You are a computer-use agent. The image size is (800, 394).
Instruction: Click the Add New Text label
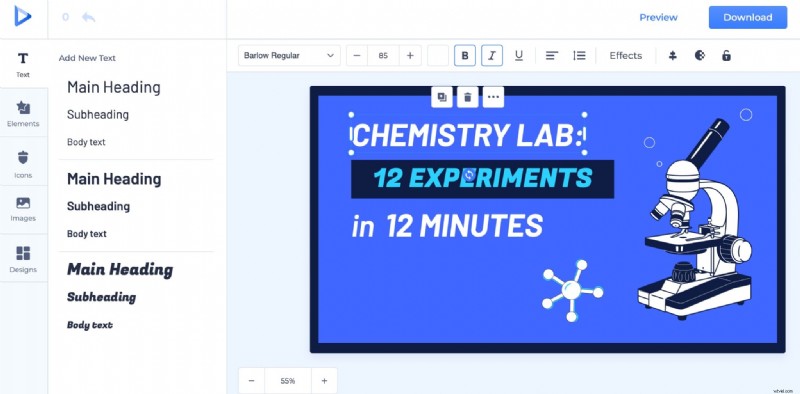[87, 58]
